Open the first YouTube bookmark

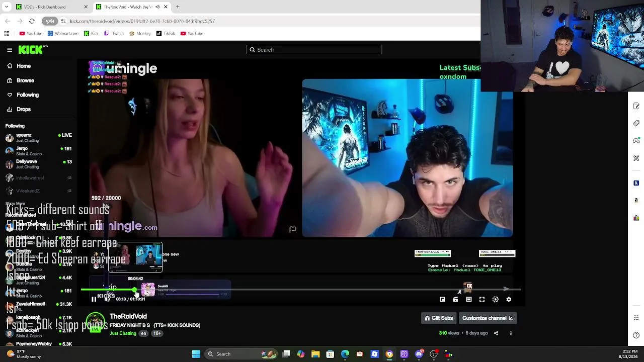click(31, 34)
